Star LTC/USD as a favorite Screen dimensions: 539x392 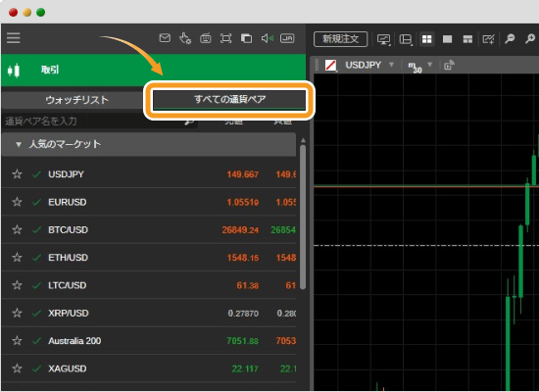(17, 285)
